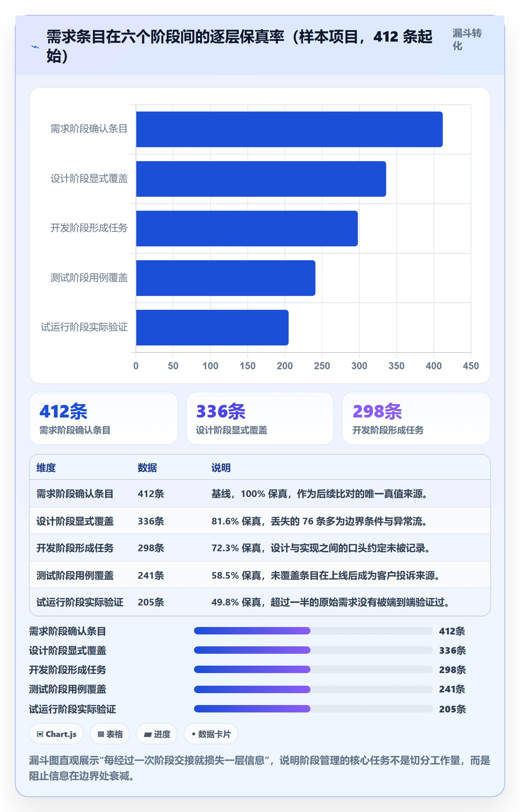520x812 pixels.
Task: Open the 412条 data card
Action: pos(104,418)
